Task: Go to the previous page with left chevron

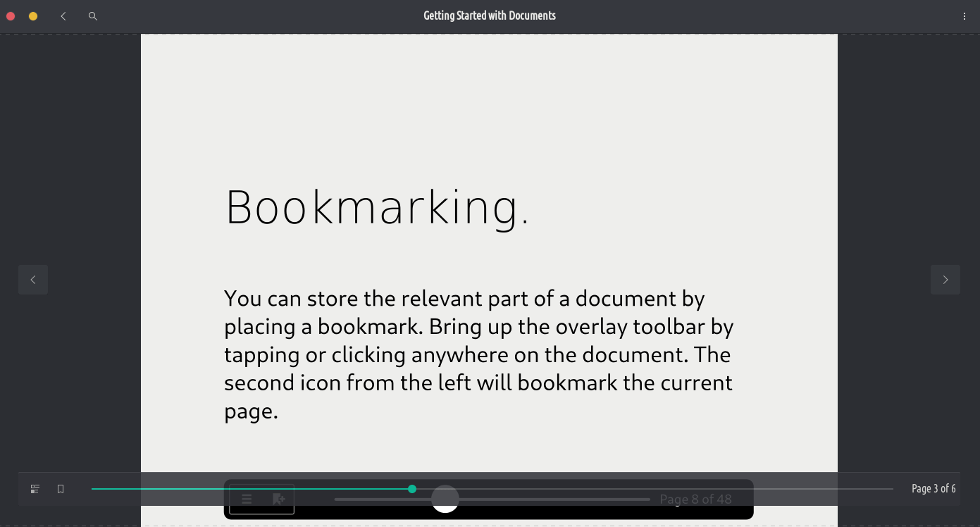Action: pos(33,280)
